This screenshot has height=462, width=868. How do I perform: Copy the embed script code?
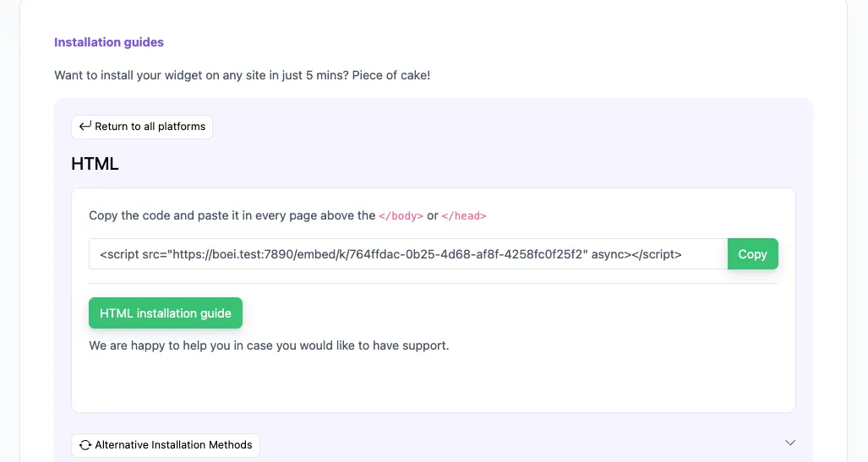752,253
